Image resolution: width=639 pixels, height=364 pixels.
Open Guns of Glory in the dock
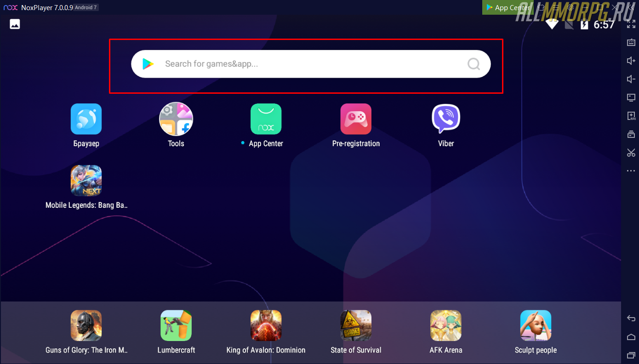click(x=86, y=325)
